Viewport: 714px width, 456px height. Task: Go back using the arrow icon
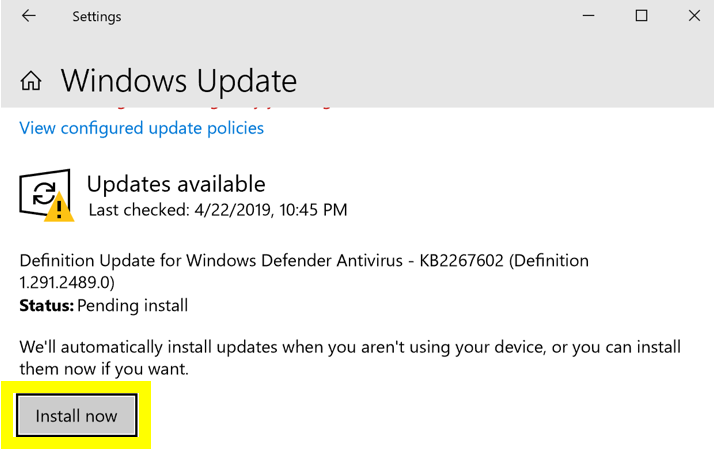(29, 16)
